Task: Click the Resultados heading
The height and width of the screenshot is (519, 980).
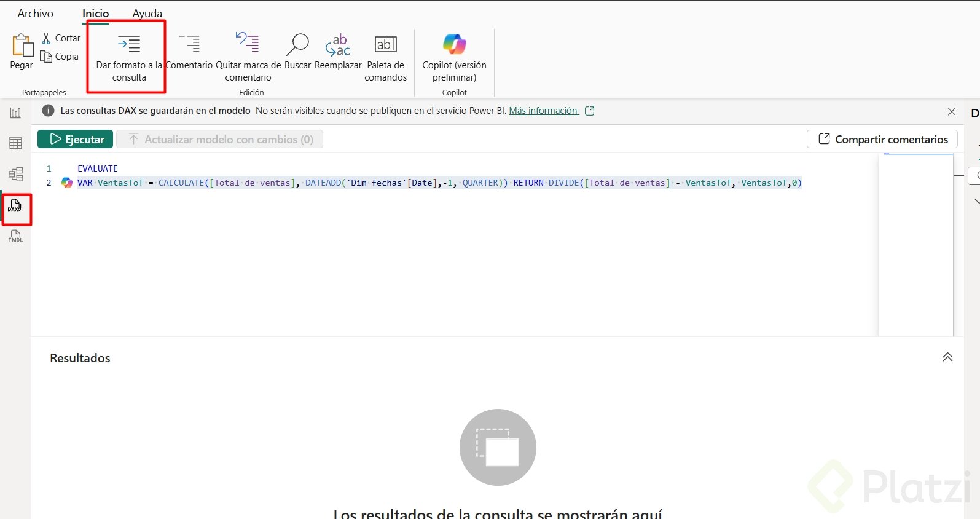Action: (x=80, y=358)
